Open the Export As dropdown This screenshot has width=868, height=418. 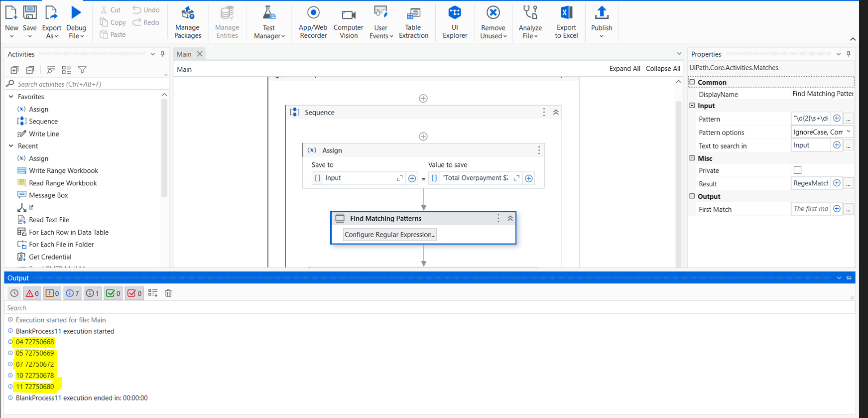(x=51, y=21)
